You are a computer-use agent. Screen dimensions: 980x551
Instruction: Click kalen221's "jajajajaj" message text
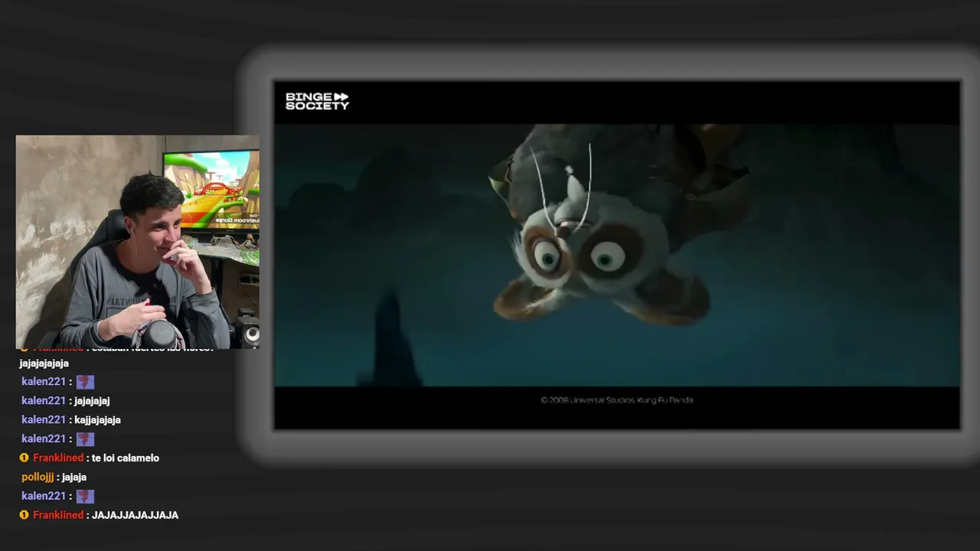[92, 400]
